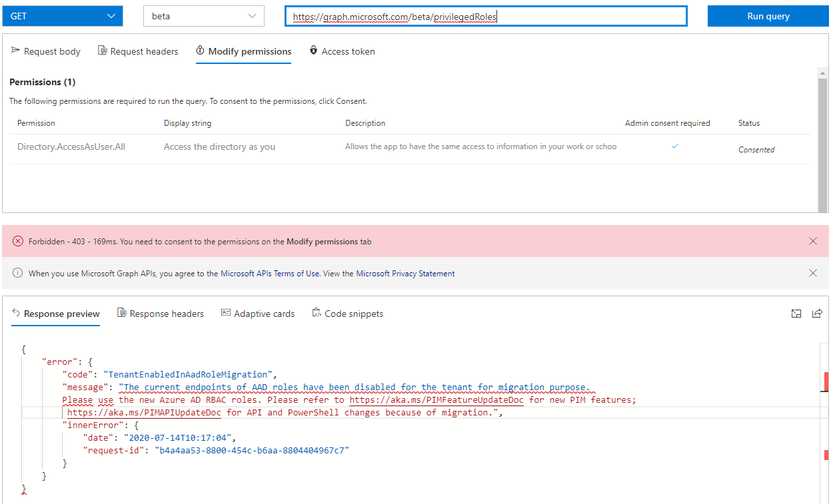Image resolution: width=835 pixels, height=504 pixels.
Task: Click the share query icon
Action: (817, 314)
